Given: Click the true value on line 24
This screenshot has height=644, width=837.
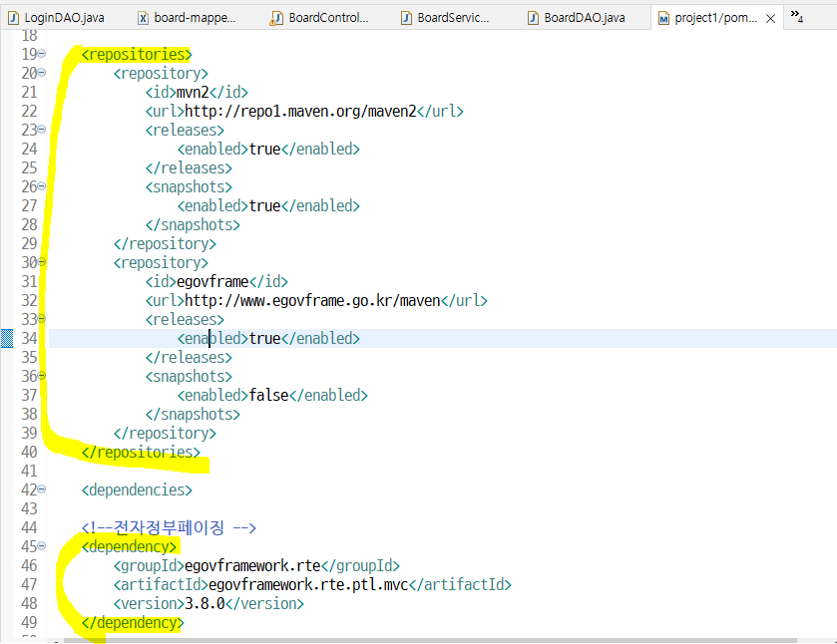Looking at the screenshot, I should pyautogui.click(x=264, y=149).
